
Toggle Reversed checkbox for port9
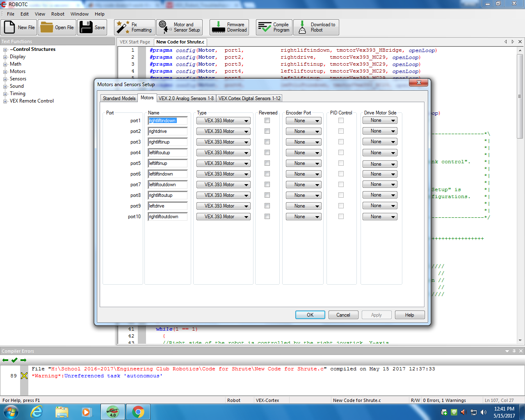click(267, 206)
